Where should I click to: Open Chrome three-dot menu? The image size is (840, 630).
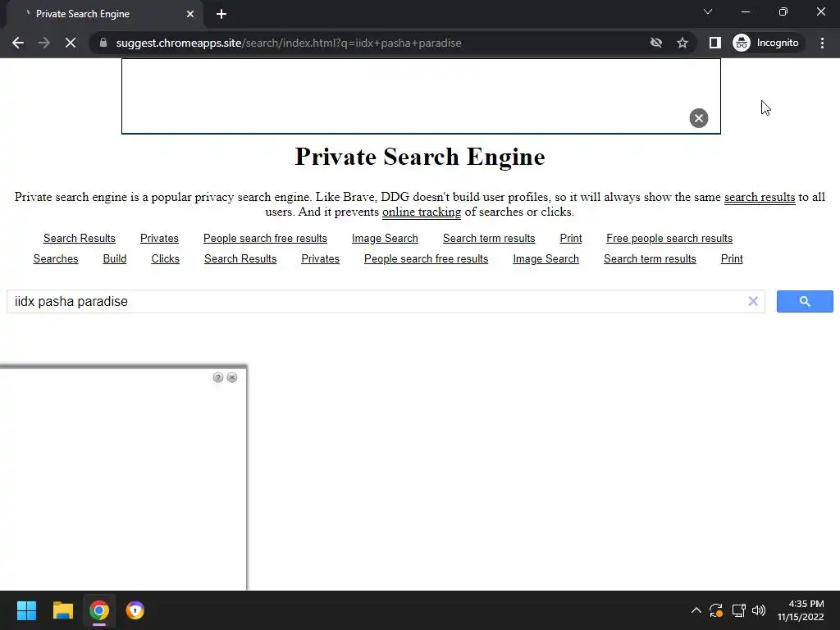point(822,43)
